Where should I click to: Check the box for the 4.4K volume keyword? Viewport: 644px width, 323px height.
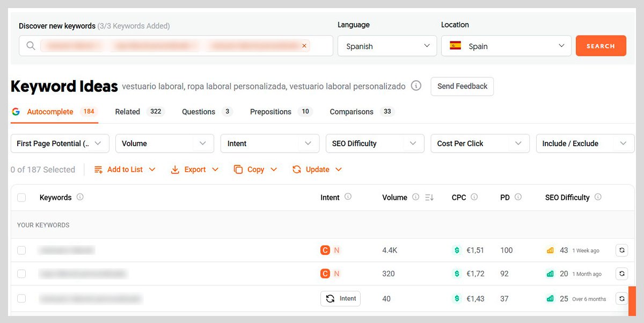pyautogui.click(x=21, y=250)
